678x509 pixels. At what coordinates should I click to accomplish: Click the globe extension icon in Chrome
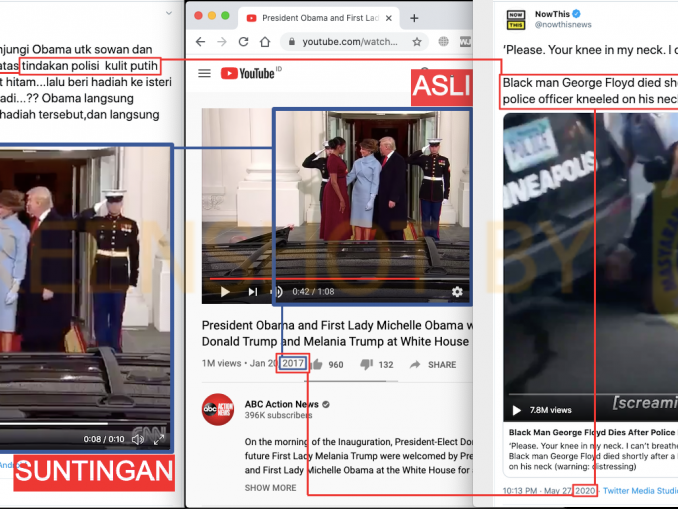443,42
